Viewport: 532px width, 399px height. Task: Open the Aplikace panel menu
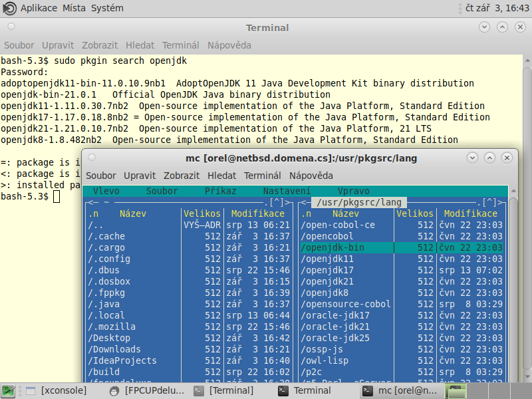(x=39, y=8)
